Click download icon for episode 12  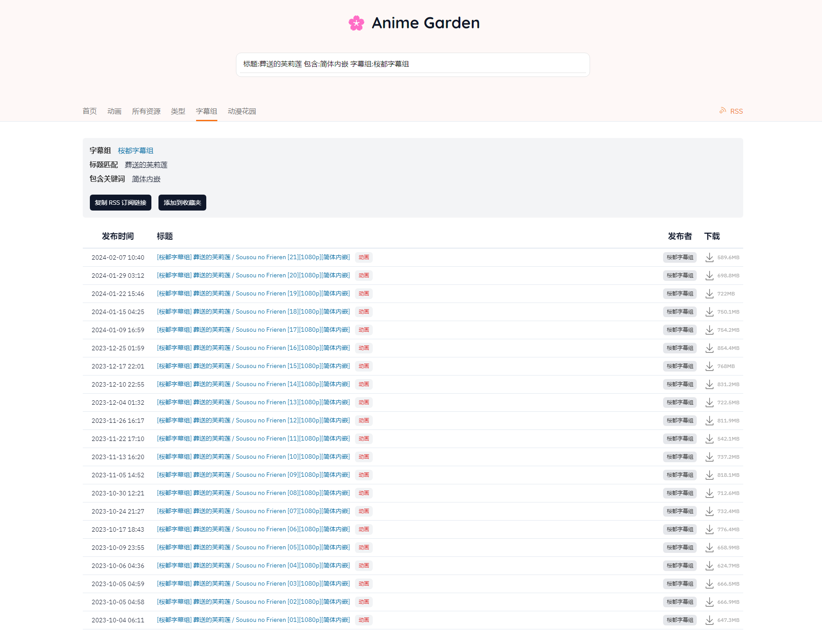(x=709, y=421)
